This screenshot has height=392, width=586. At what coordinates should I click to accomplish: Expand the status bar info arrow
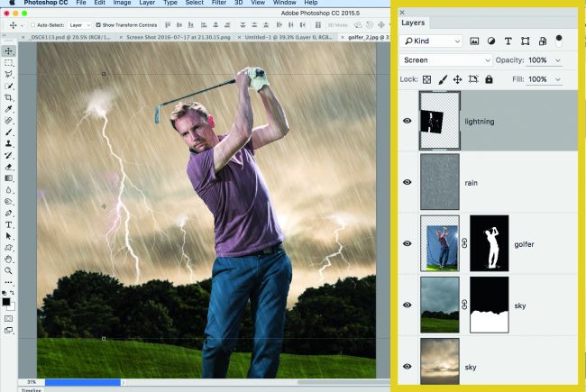[124, 382]
